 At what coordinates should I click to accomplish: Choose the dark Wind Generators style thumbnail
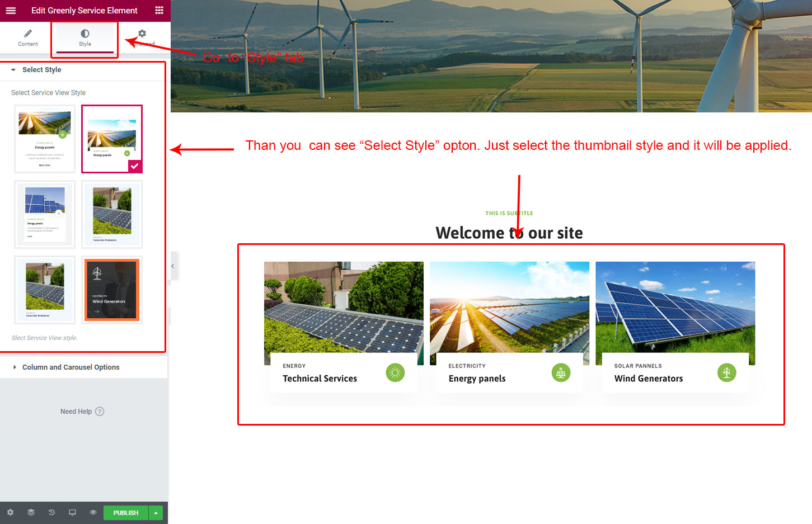coord(112,290)
